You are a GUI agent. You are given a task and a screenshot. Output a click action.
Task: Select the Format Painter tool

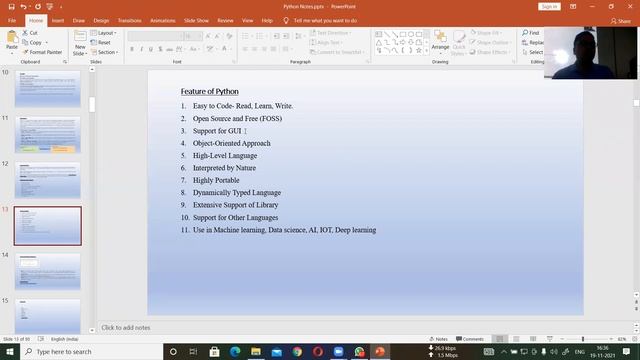tap(42, 52)
